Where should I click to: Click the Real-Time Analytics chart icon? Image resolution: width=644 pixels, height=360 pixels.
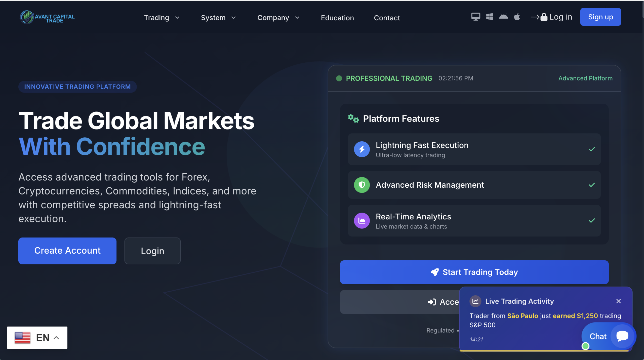coord(362,221)
